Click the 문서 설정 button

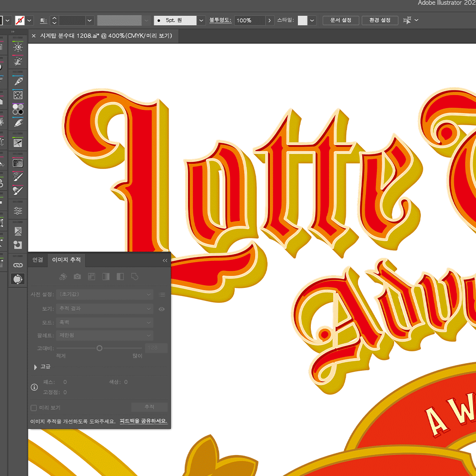341,20
